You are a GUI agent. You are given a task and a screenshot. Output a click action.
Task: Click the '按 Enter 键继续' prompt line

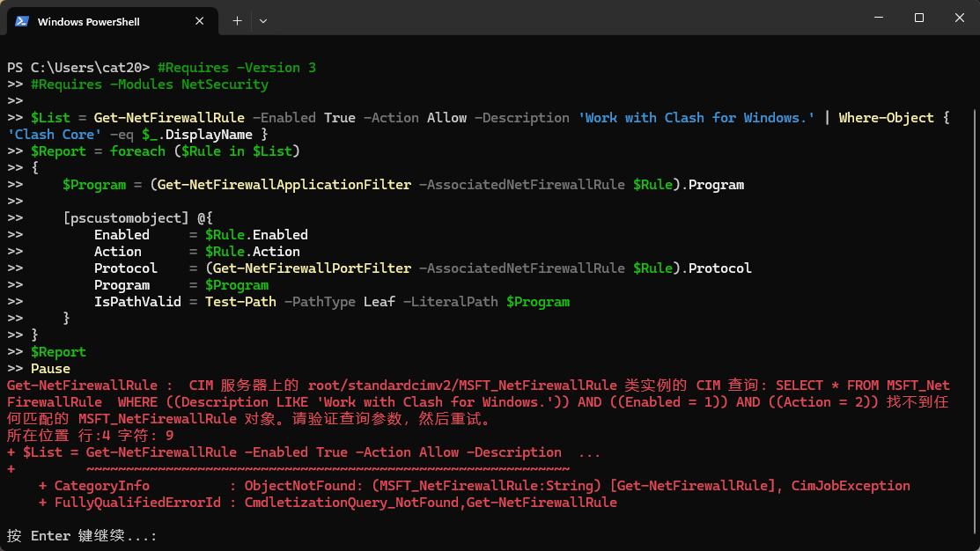pos(81,536)
